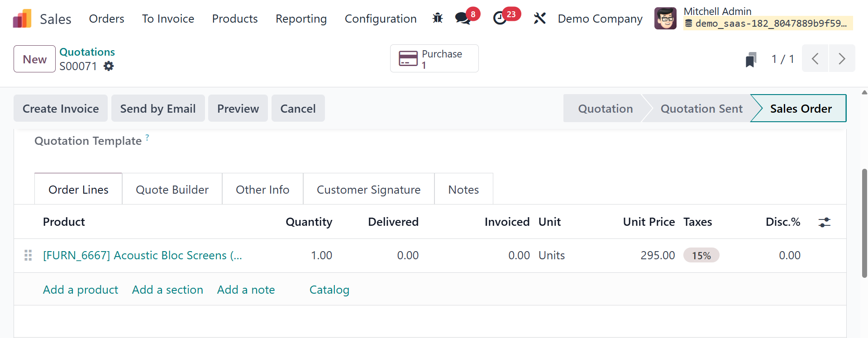The image size is (868, 338).
Task: Click the Create Invoice button
Action: [x=61, y=109]
